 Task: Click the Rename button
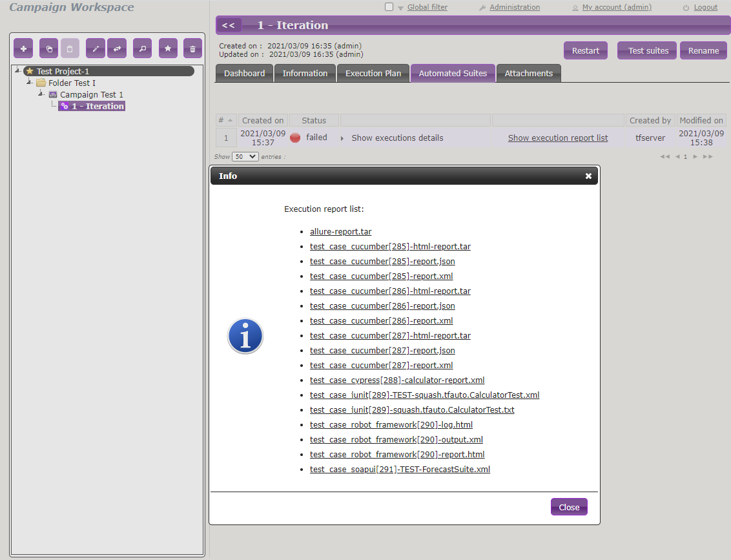pos(703,50)
